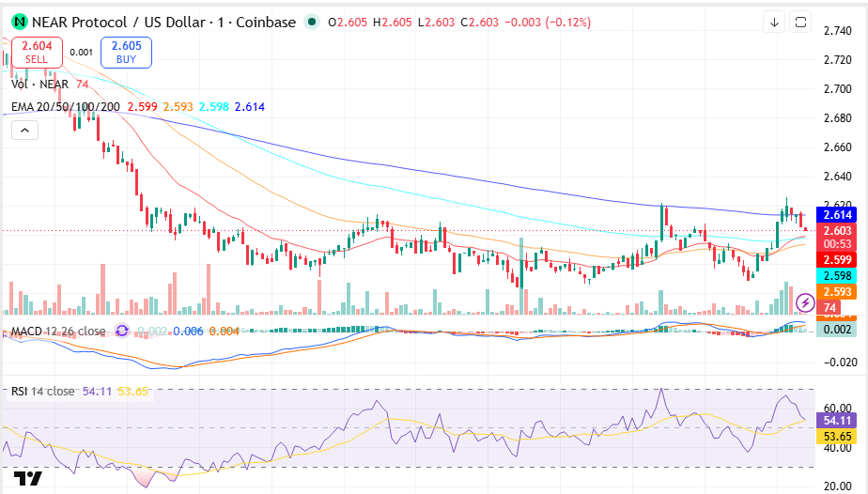Click the MACD value 0.006 in legend
This screenshot has width=868, height=494.
[x=188, y=331]
